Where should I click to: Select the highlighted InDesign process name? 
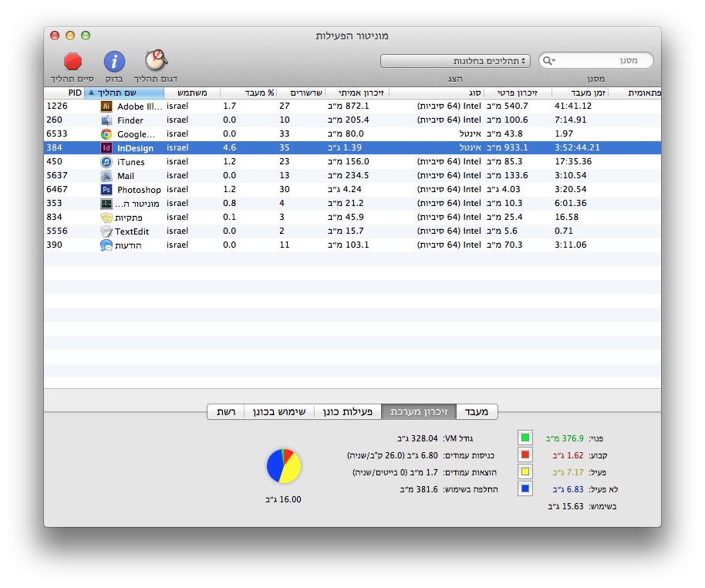point(135,148)
